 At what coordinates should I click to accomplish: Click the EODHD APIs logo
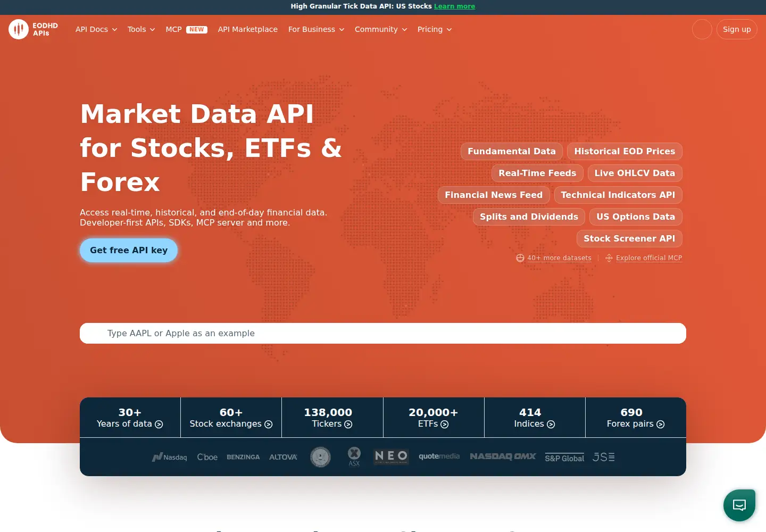33,29
